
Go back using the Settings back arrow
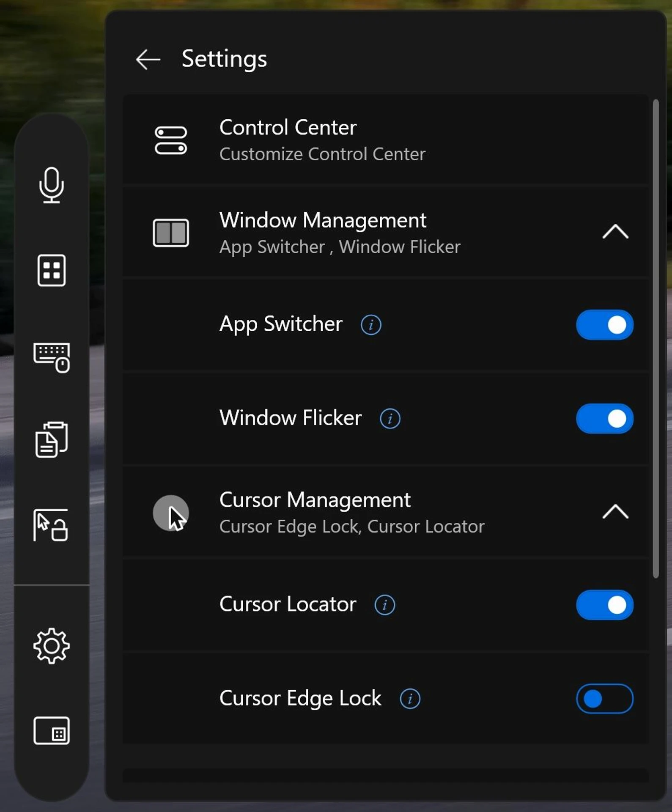148,59
